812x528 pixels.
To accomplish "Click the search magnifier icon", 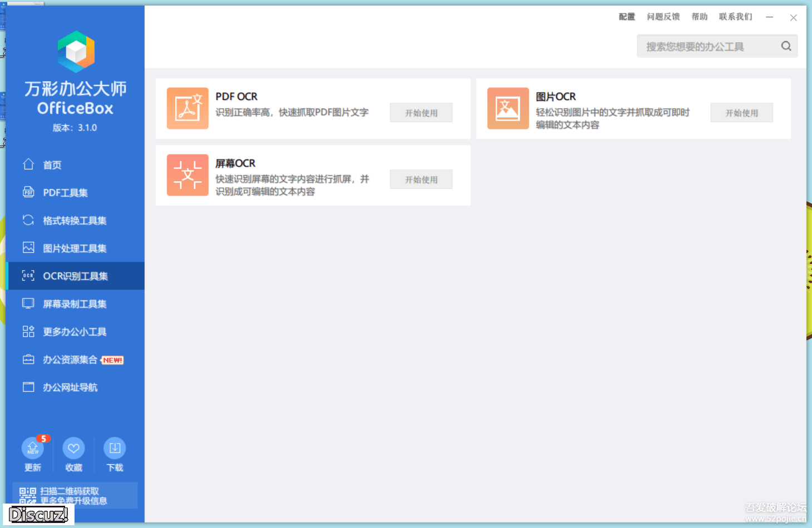I will tap(786, 46).
